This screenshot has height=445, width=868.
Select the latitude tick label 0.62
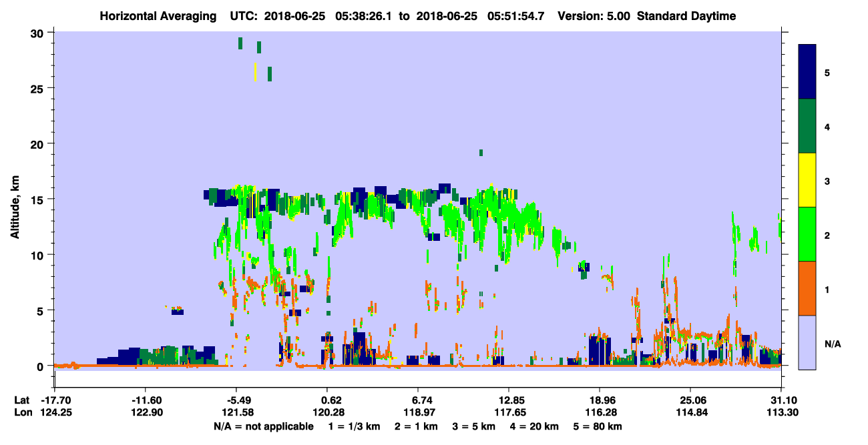(x=332, y=400)
